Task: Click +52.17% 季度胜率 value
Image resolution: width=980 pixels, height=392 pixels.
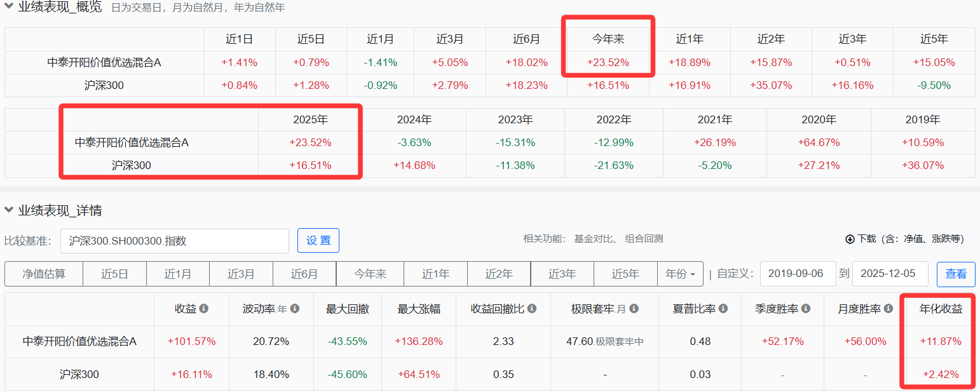Action: pyautogui.click(x=782, y=341)
